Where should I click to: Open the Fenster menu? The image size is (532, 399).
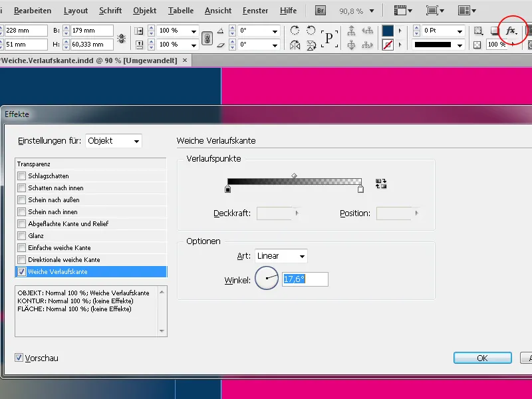click(255, 11)
